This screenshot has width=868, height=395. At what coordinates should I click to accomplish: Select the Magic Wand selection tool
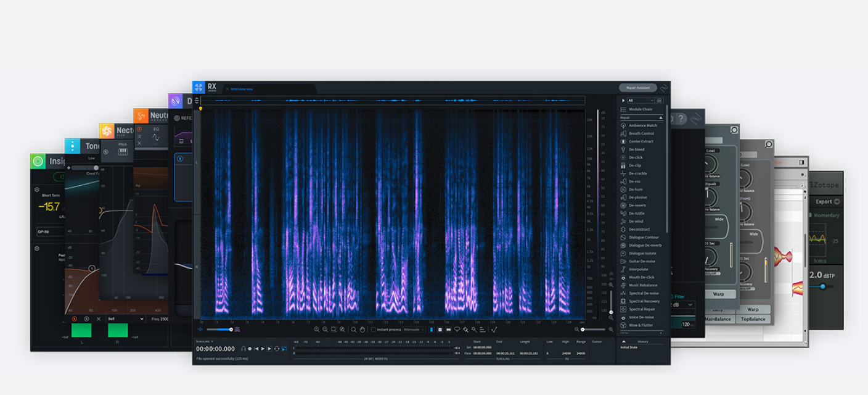[474, 330]
